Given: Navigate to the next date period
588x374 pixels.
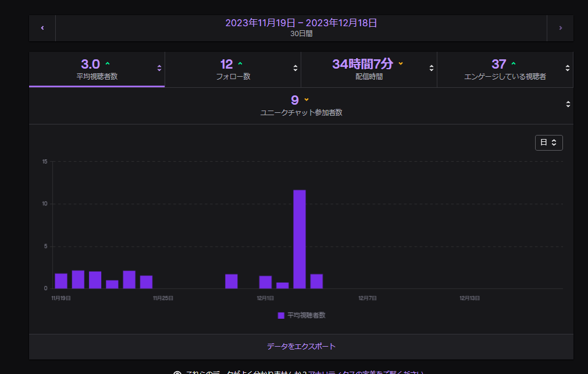Looking at the screenshot, I should 560,27.
